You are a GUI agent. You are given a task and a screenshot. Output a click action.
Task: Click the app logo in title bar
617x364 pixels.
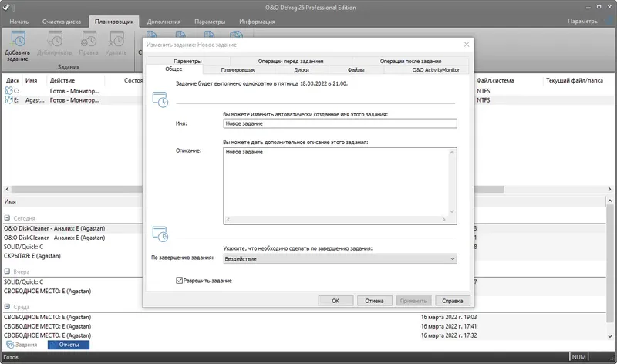tap(6, 7)
